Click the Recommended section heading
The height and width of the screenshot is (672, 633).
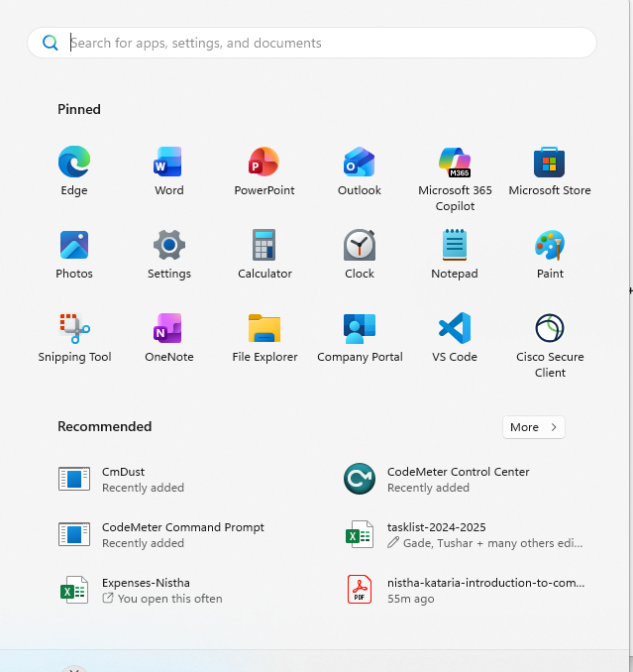pyautogui.click(x=104, y=426)
